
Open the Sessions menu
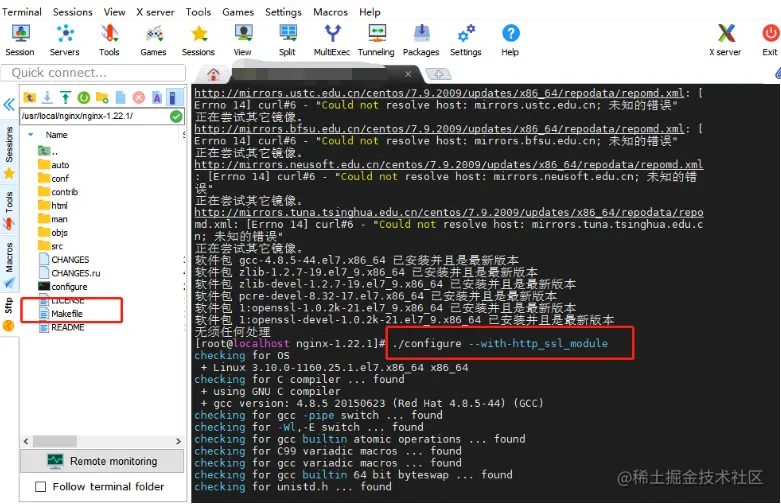click(73, 12)
